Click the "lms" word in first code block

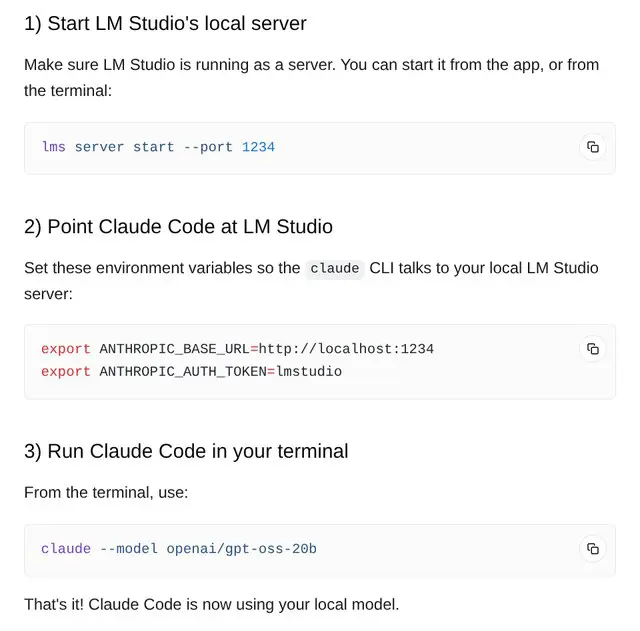53,147
